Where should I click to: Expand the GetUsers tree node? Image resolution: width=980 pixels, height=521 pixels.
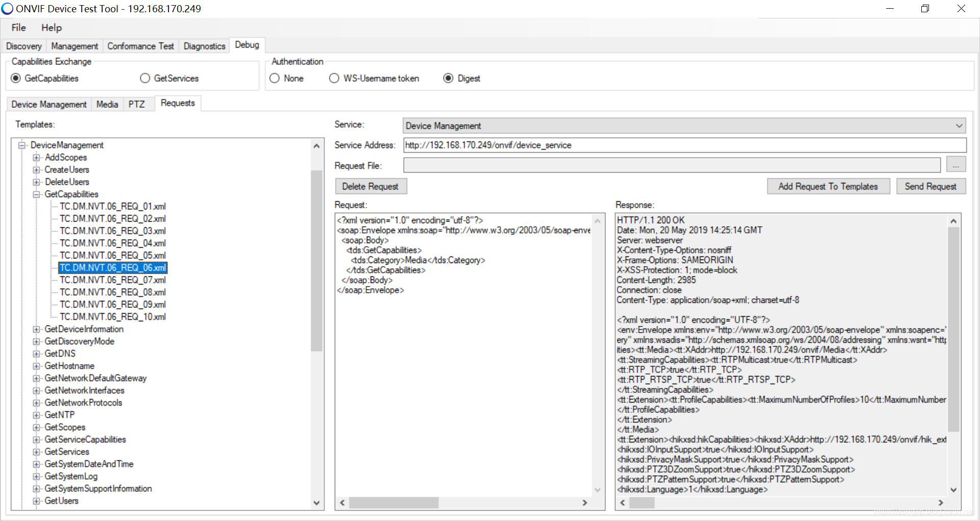[36, 501]
